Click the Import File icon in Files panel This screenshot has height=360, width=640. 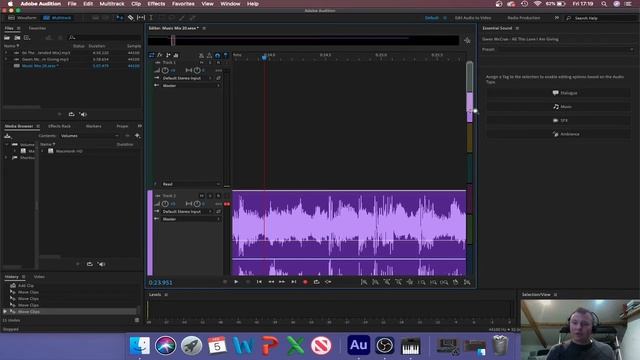point(17,38)
